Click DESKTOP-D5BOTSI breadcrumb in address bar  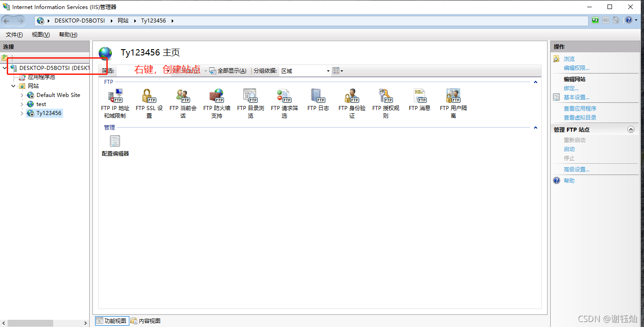point(80,21)
